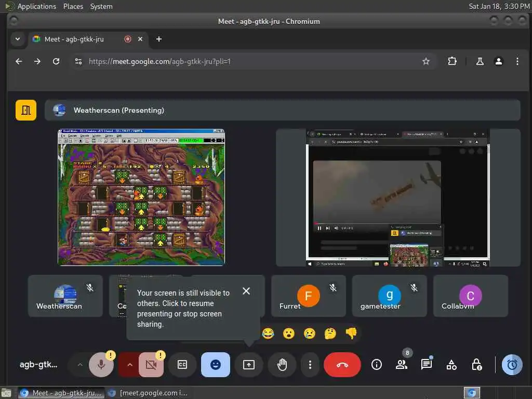Send the thinking emoji reaction
Image resolution: width=532 pixels, height=399 pixels.
coord(330,334)
